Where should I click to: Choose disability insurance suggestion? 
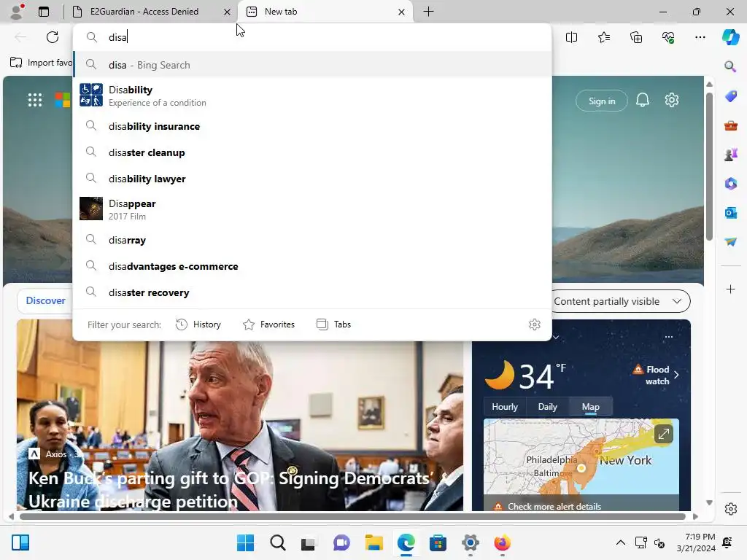312,126
